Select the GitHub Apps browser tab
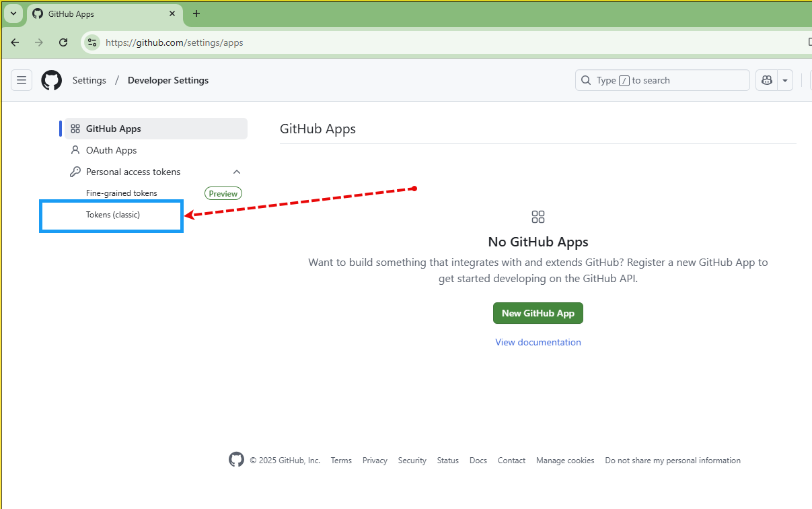Screen dimensions: 812x509 104,13
